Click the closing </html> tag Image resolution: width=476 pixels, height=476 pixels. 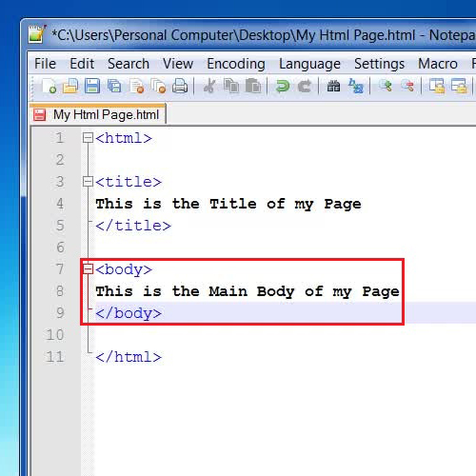(129, 357)
